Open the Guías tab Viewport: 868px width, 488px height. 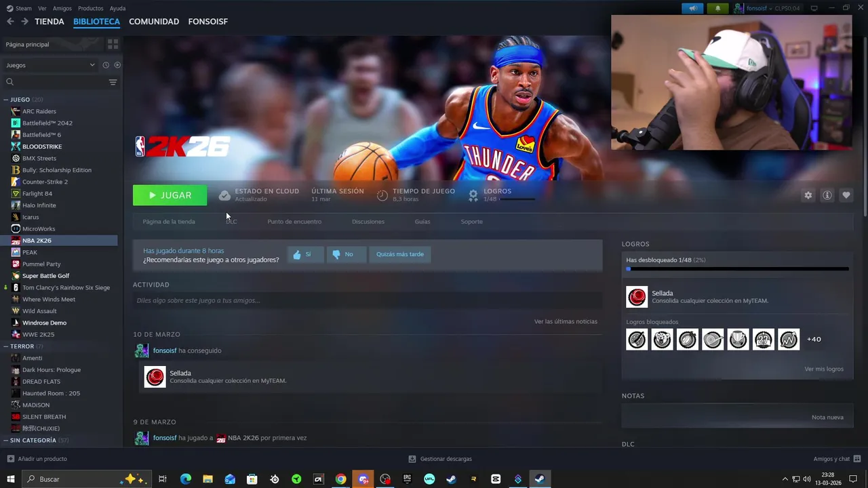422,222
